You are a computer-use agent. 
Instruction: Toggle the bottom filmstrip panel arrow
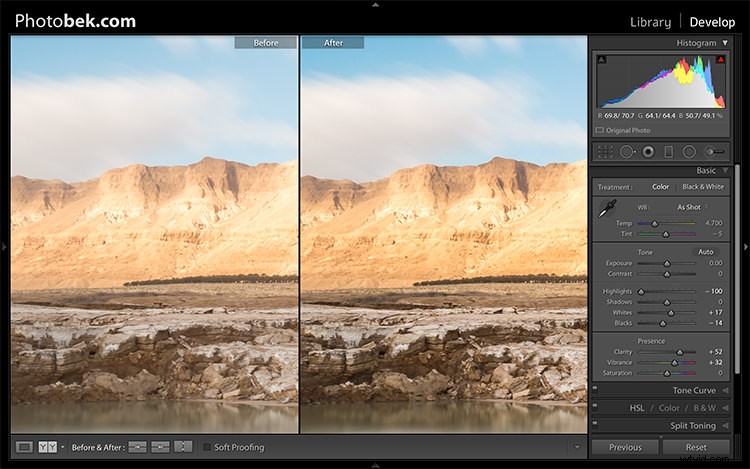pyautogui.click(x=375, y=465)
